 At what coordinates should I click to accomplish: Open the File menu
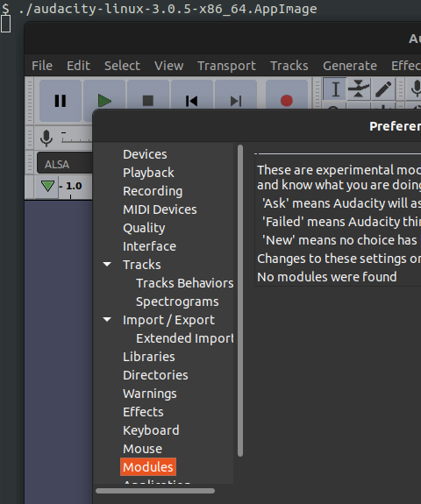[42, 66]
